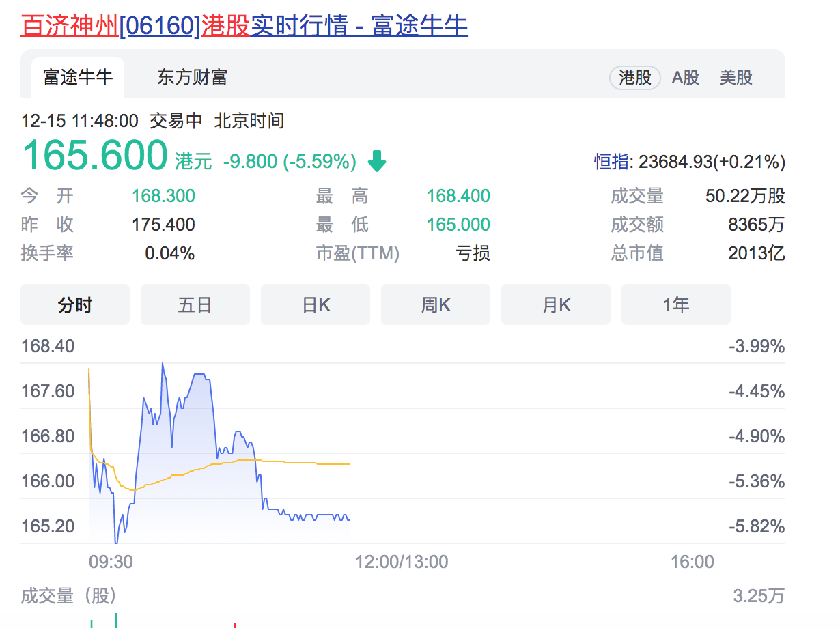Click the change value -9.800 (-5.59%)

[290, 162]
